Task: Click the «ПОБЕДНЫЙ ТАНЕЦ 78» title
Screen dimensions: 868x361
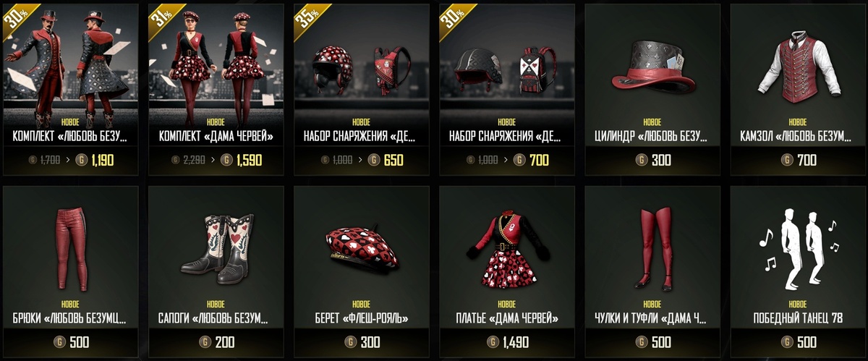Action: [798, 318]
